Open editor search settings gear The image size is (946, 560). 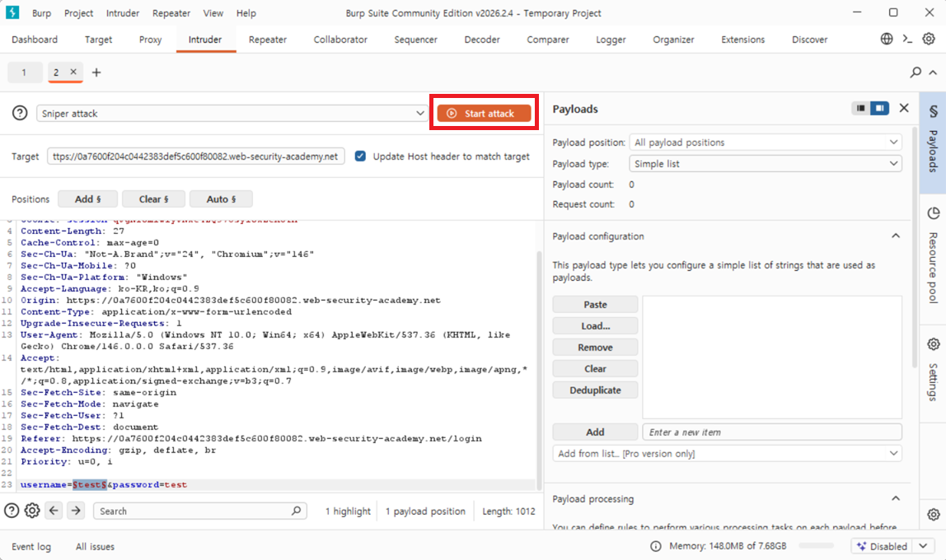click(32, 511)
